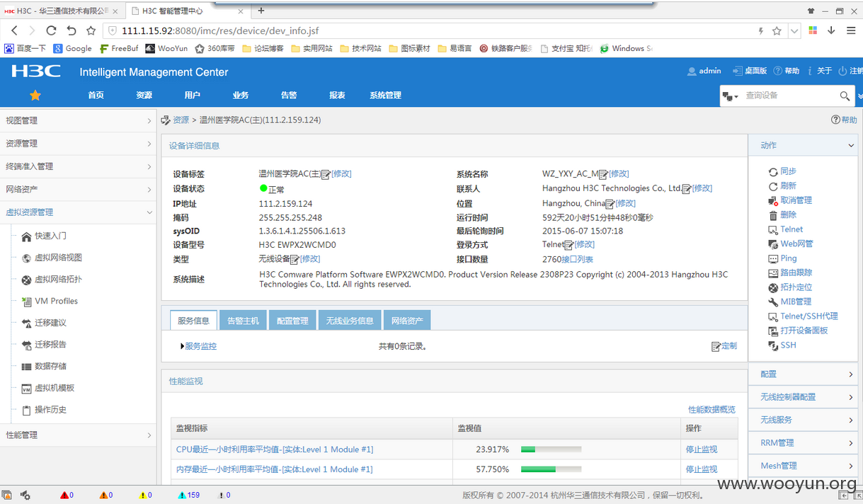Click 性能数据概览 link
This screenshot has height=504, width=863.
(711, 409)
